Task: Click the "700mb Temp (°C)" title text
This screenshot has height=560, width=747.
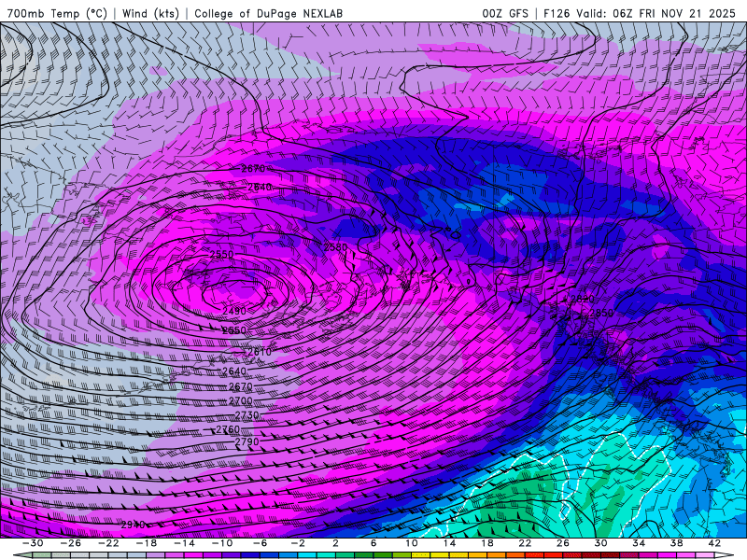Action: [x=57, y=13]
